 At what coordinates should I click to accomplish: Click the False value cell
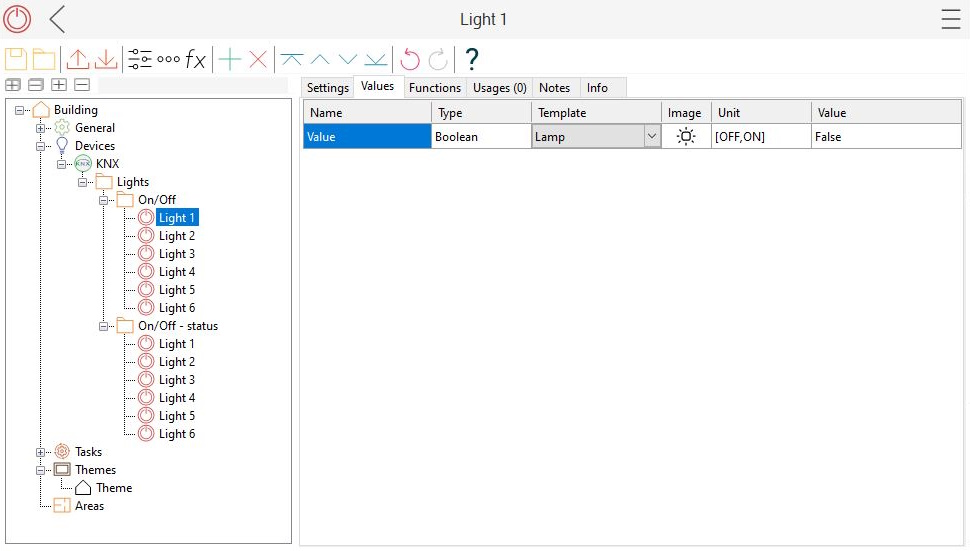[x=886, y=137]
